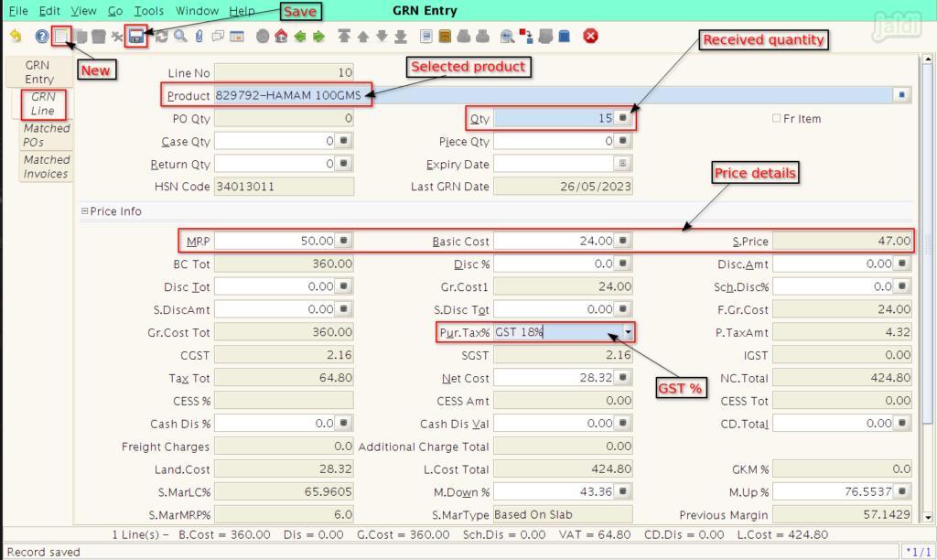Click the scrollbar up arrow

[928, 59]
